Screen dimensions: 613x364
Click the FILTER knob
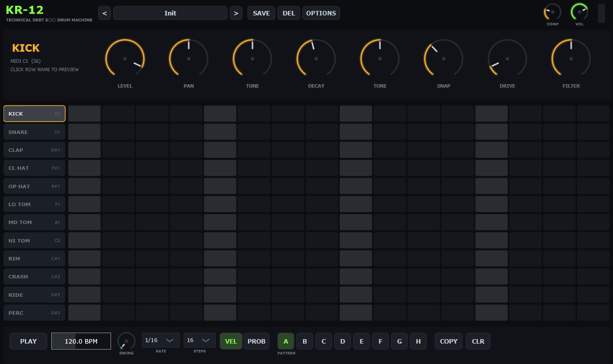tap(571, 59)
